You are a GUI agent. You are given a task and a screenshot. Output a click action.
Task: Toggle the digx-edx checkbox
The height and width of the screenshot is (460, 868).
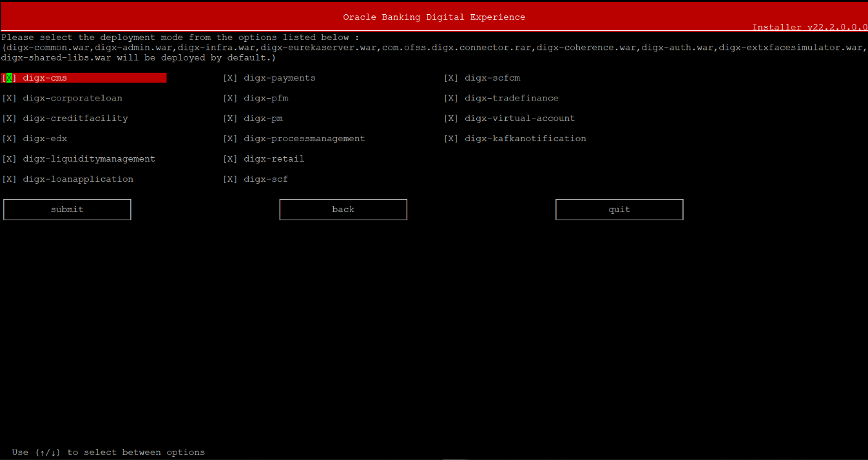9,139
